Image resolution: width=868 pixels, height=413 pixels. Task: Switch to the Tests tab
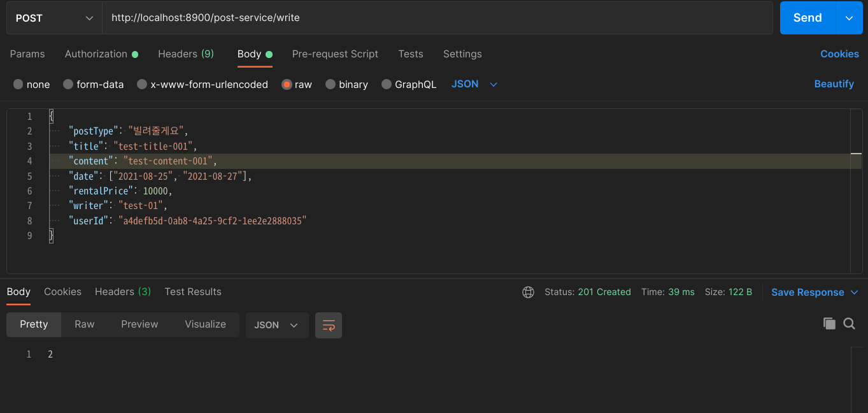coord(411,54)
